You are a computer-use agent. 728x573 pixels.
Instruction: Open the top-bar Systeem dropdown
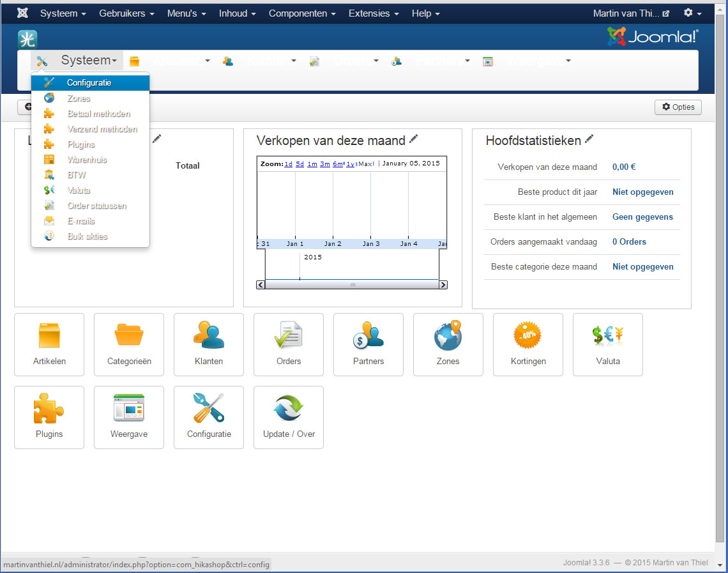tap(63, 13)
